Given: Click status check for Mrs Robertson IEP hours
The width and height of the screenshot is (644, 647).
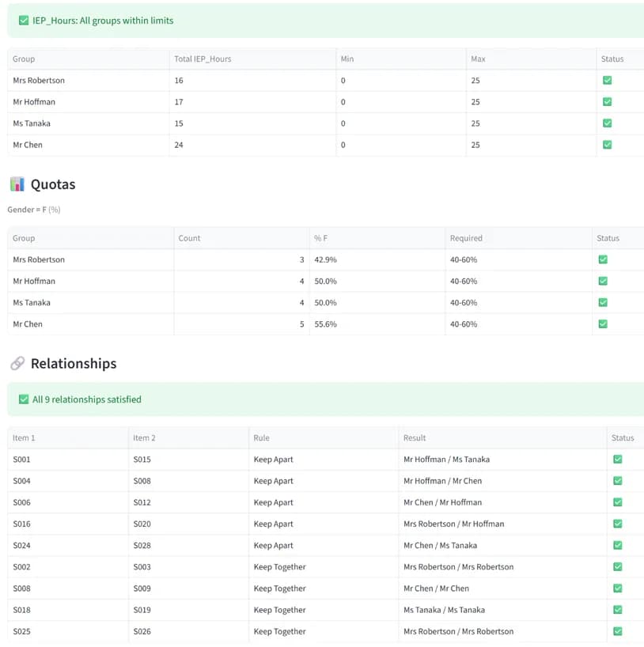Looking at the screenshot, I should (608, 80).
